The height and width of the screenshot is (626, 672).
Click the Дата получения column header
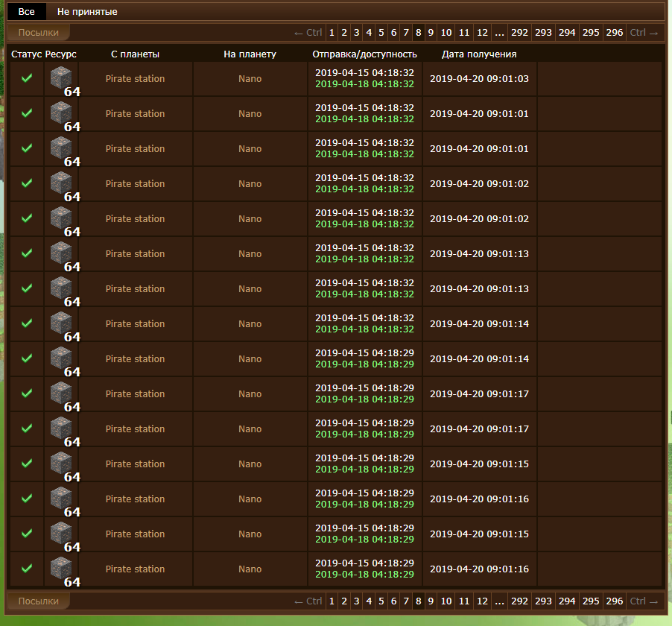point(479,54)
